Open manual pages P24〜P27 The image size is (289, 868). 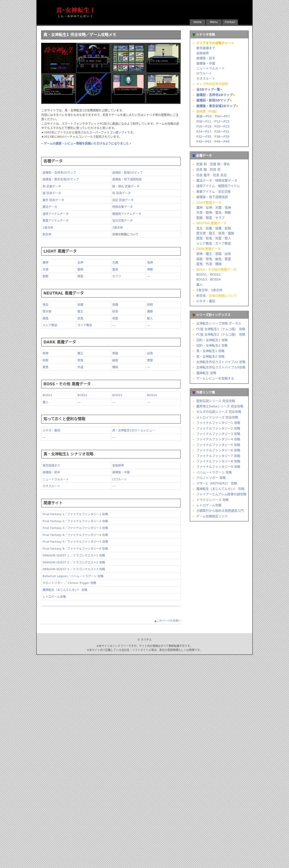pos(203,132)
